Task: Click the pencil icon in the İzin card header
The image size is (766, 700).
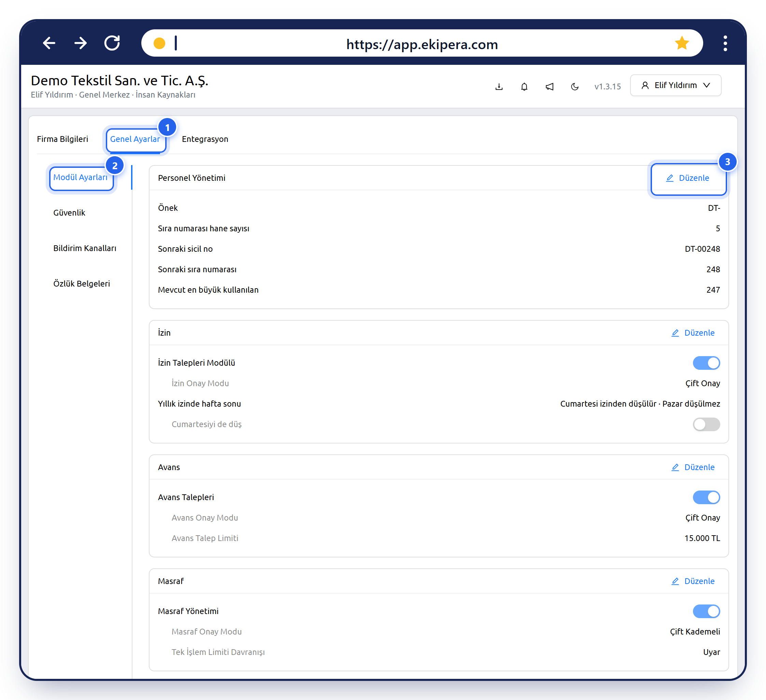Action: 675,333
